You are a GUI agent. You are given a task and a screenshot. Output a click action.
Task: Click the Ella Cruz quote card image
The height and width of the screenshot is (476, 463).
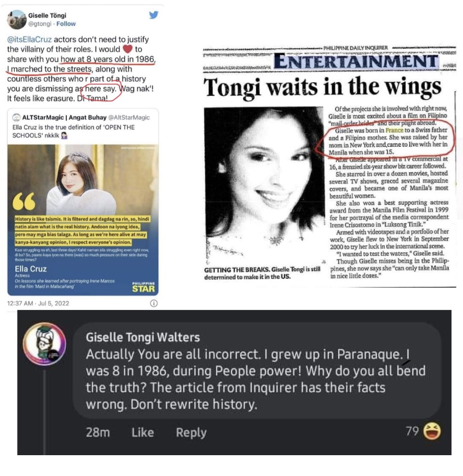click(x=83, y=220)
